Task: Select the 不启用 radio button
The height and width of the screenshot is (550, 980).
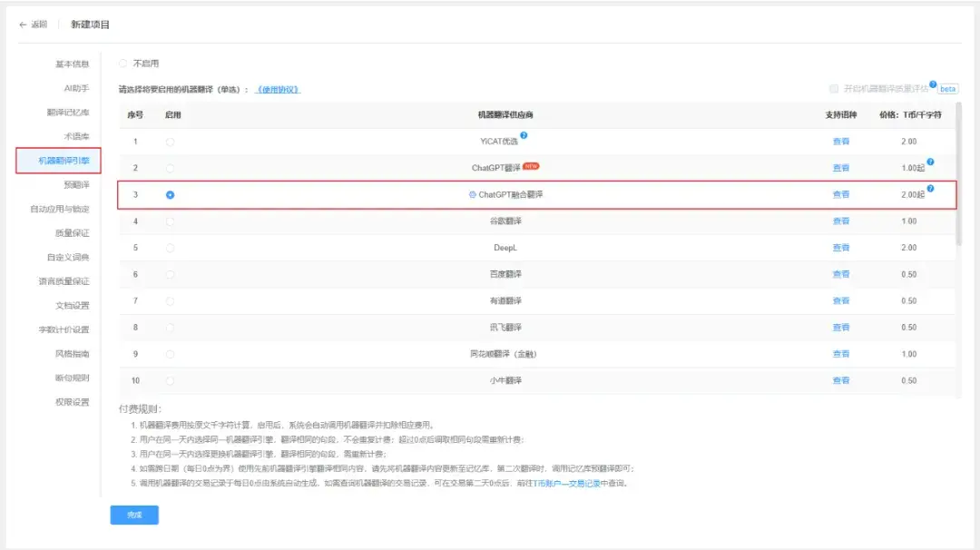Action: (122, 64)
